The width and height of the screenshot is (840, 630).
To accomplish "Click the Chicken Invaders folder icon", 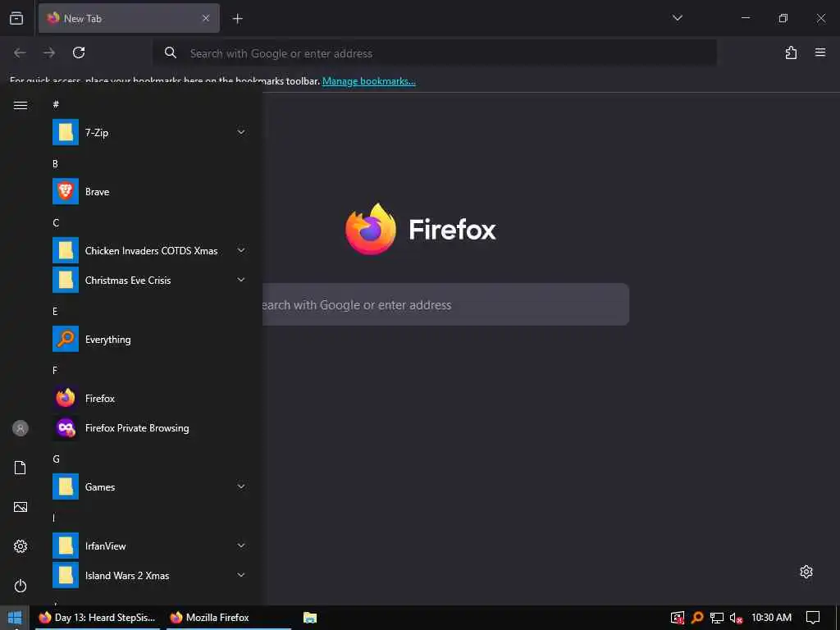I will coord(66,251).
